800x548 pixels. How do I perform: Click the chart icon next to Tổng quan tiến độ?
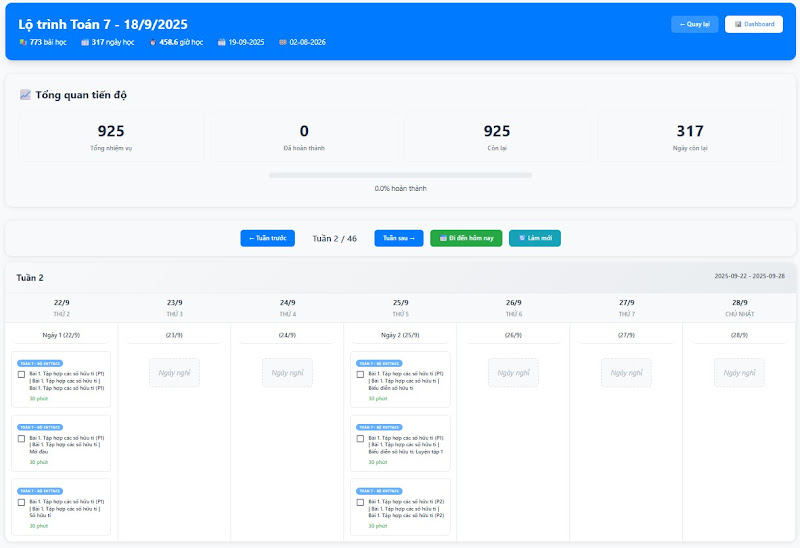(25, 95)
